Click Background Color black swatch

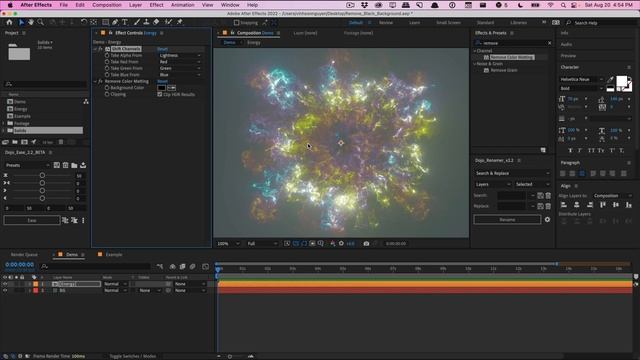click(162, 88)
